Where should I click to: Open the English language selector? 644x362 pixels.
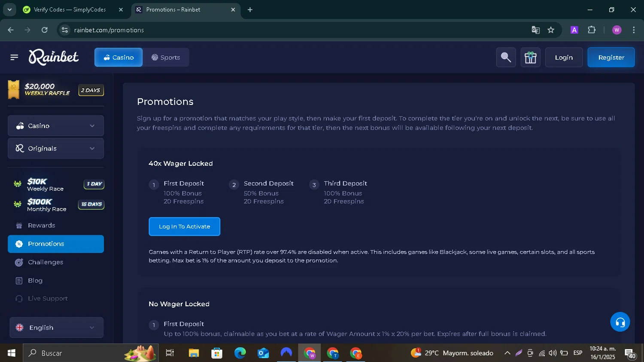coord(56,328)
